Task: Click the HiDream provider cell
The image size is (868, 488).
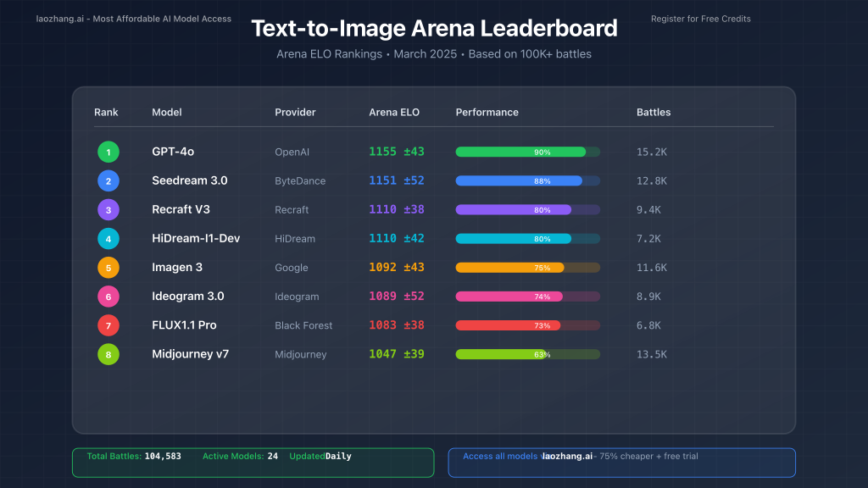Action: [x=295, y=239]
